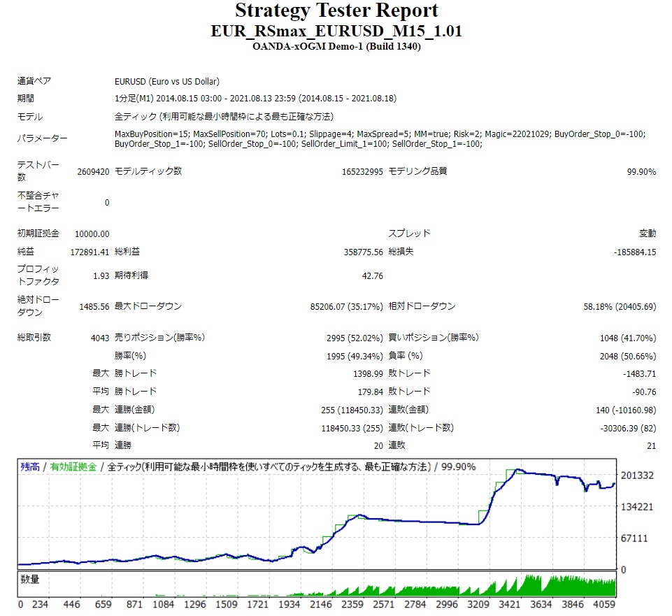Click total trades value 4043
Viewport: 672px width, 616px height.
100,338
